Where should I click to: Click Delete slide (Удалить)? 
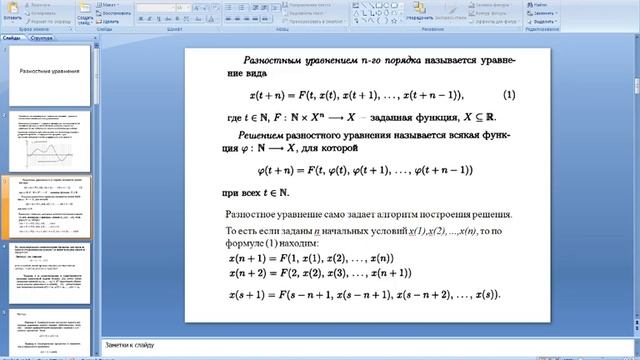click(107, 21)
